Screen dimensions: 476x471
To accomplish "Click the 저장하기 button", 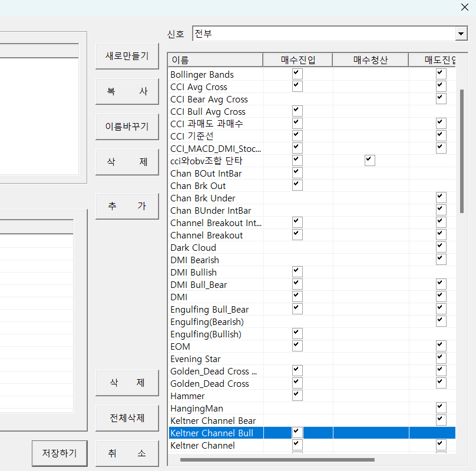I will (59, 453).
